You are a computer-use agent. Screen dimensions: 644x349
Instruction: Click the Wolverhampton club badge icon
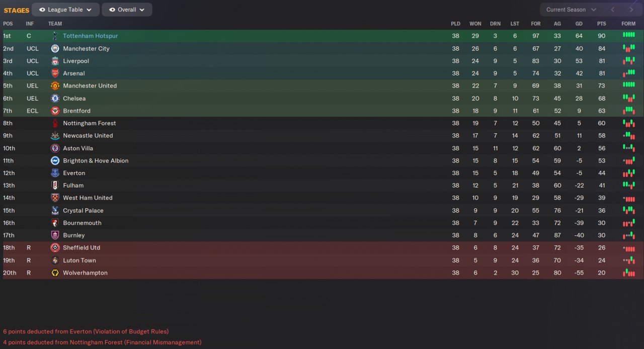[55, 273]
